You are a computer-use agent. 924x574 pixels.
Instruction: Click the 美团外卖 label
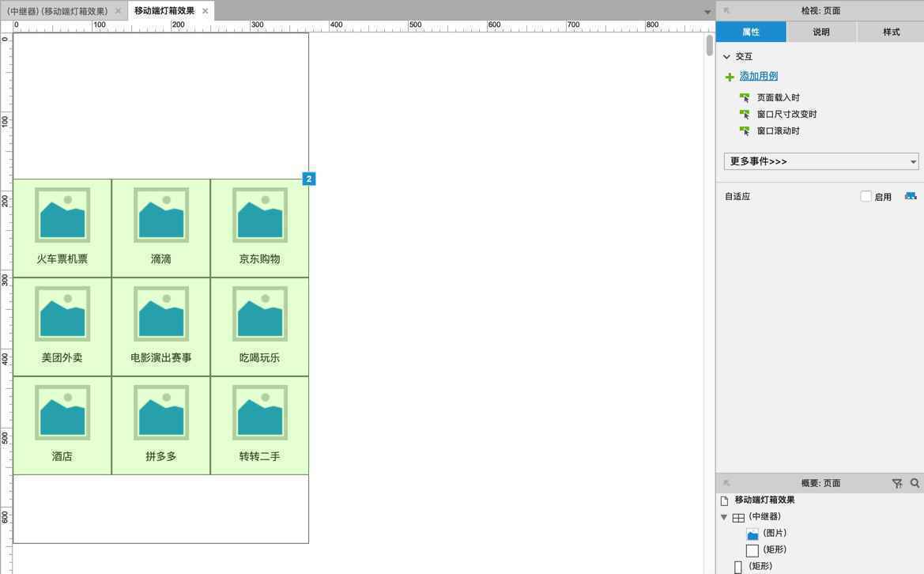click(62, 357)
